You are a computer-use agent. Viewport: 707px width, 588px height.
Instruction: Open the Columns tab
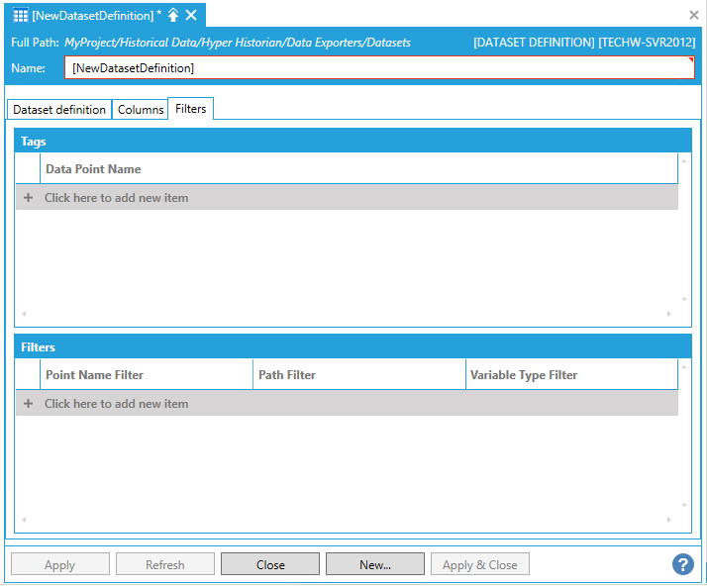pyautogui.click(x=141, y=110)
